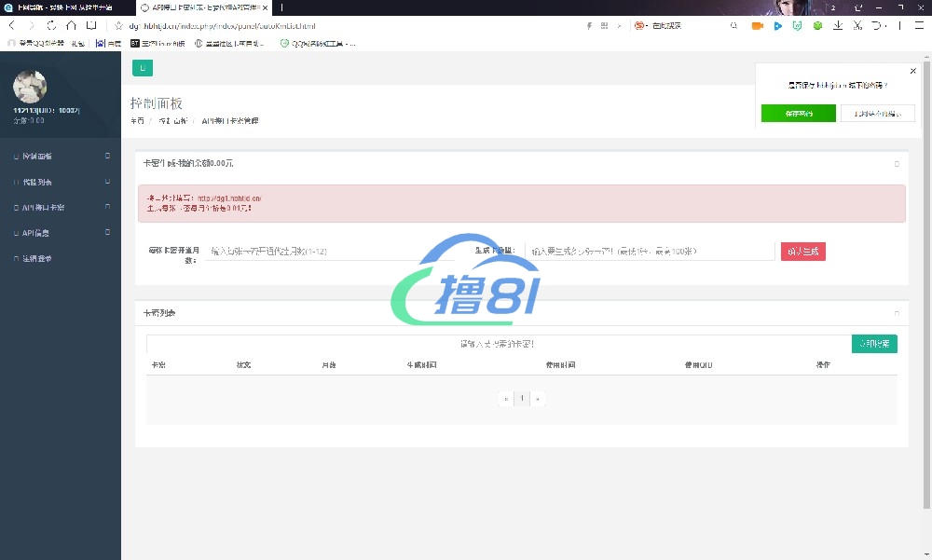932x560 pixels.
Task: Expand the 代理列表 sidebar menu
Action: coord(60,182)
